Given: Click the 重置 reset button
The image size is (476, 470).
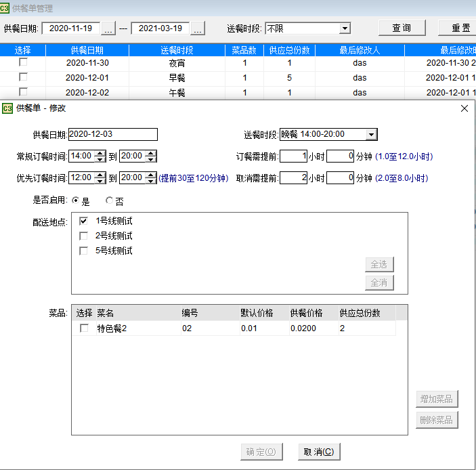Looking at the screenshot, I should click(460, 28).
